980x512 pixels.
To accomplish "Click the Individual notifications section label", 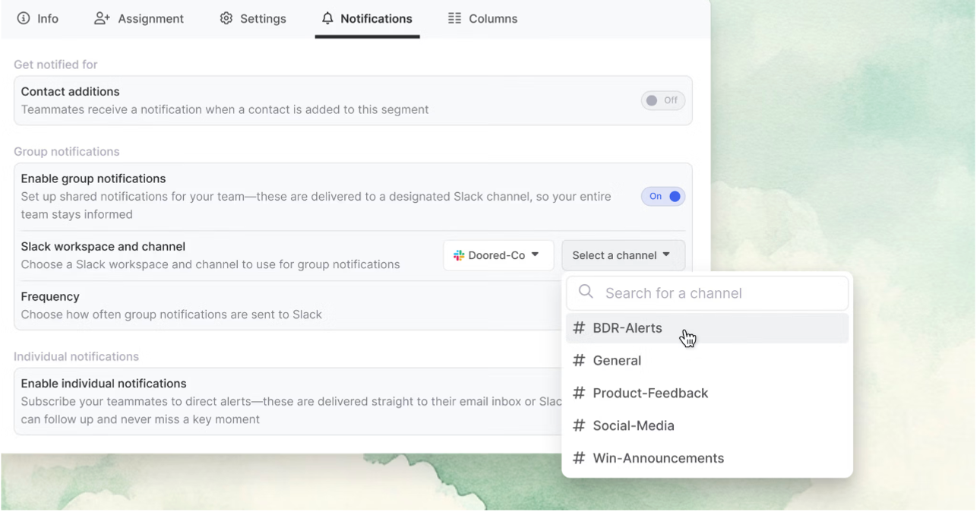I will click(76, 357).
